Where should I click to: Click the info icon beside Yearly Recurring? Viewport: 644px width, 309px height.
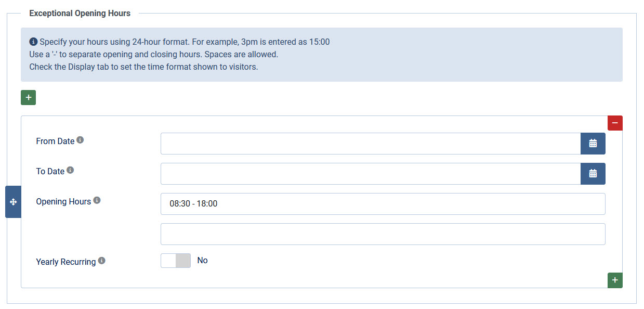coord(101,261)
